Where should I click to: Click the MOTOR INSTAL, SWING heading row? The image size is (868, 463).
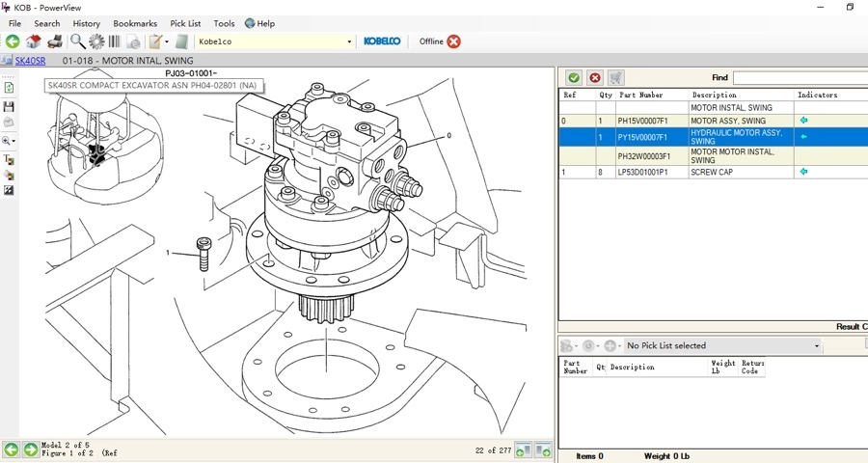coord(714,108)
